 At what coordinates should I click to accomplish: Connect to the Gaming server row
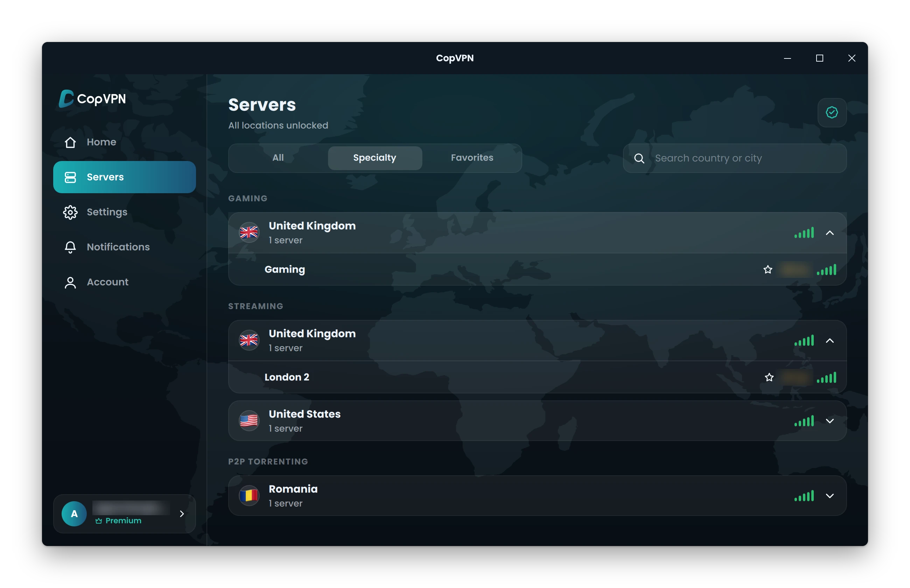537,269
